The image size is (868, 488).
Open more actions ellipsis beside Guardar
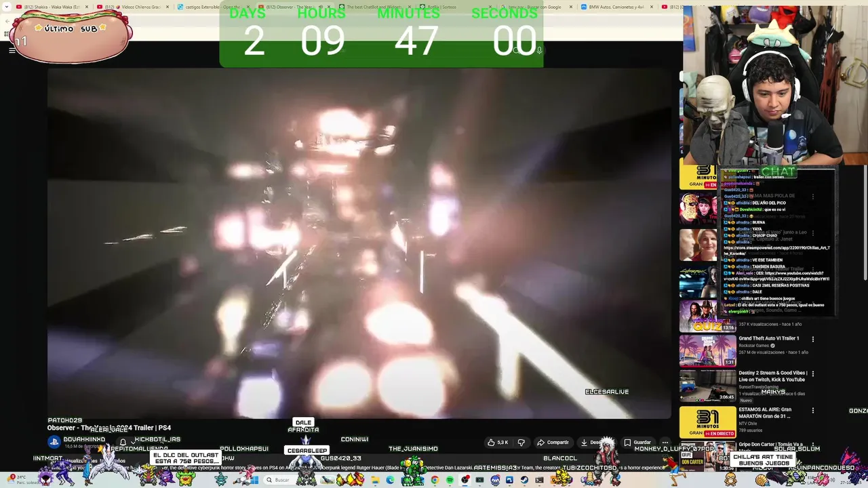(665, 443)
